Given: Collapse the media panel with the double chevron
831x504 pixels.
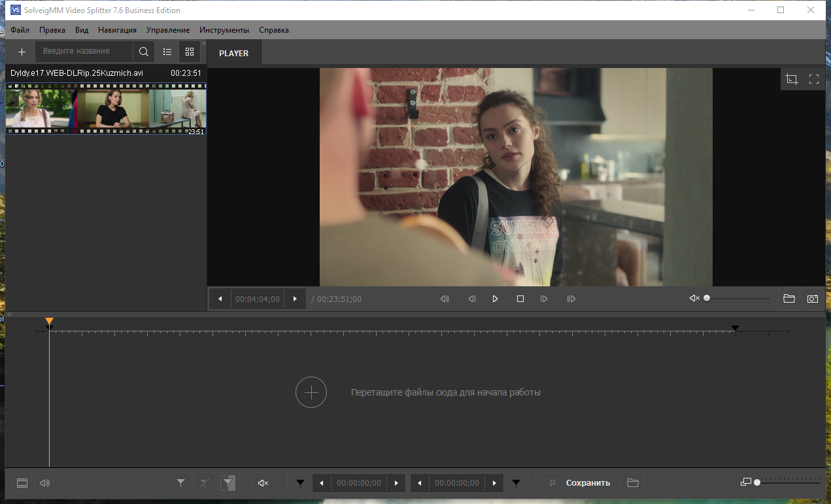Looking at the screenshot, I should pyautogui.click(x=203, y=43).
